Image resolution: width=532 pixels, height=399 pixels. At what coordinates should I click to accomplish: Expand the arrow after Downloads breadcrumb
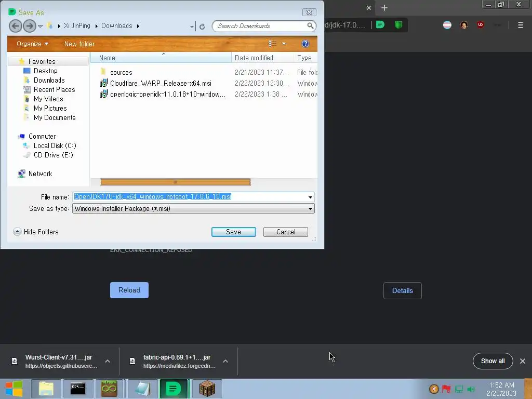coord(138,26)
